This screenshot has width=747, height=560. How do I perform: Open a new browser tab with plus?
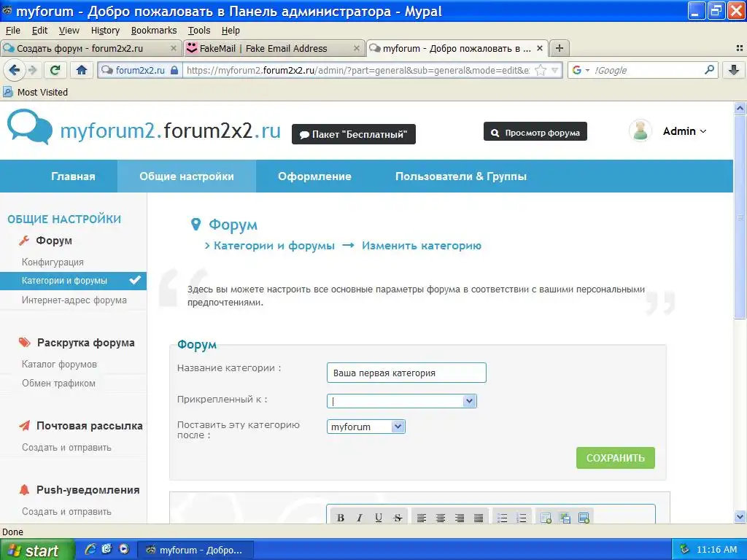(560, 48)
